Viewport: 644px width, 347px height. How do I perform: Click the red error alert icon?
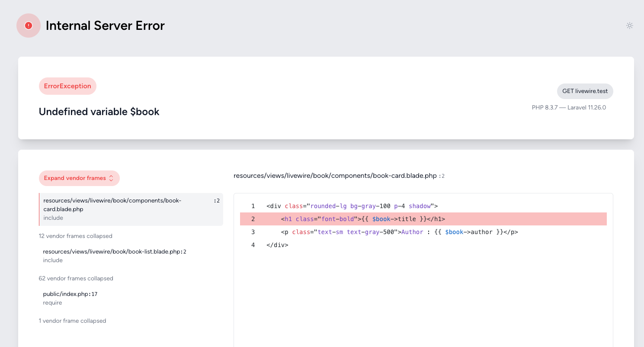(x=29, y=26)
